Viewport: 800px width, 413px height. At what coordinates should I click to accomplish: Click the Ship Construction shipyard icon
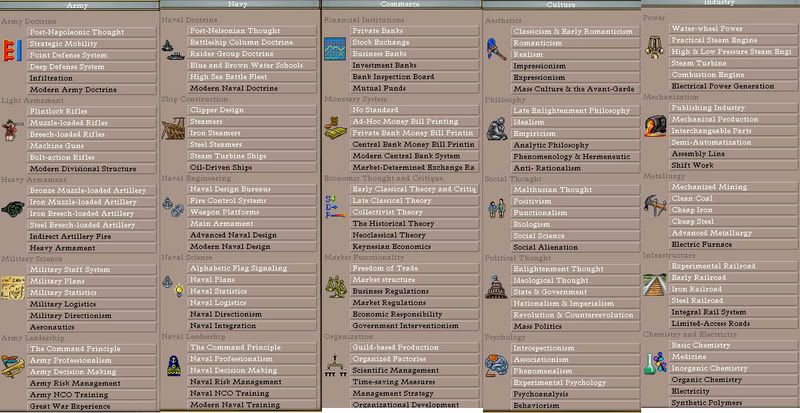[174, 131]
